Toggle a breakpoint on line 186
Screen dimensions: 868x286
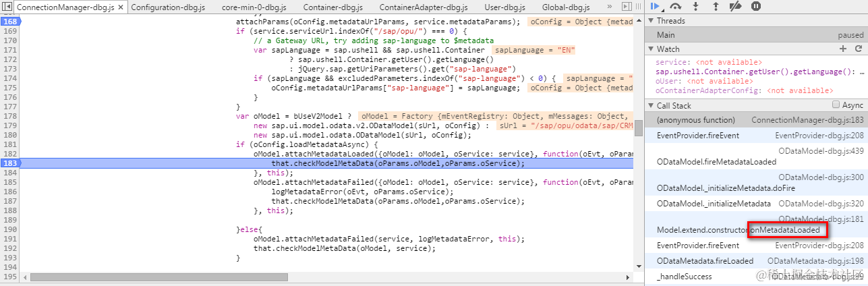point(11,192)
